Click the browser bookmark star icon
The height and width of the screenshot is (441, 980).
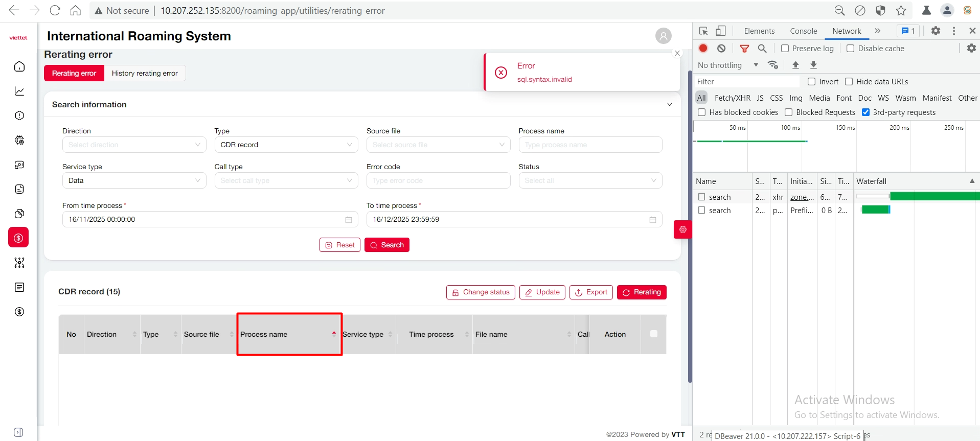pos(901,11)
